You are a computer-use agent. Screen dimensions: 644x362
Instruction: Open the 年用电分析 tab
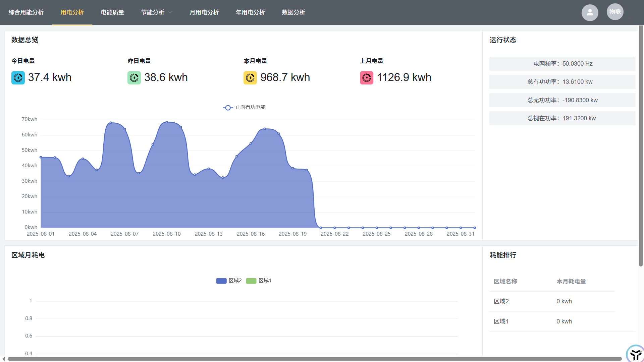coord(250,12)
